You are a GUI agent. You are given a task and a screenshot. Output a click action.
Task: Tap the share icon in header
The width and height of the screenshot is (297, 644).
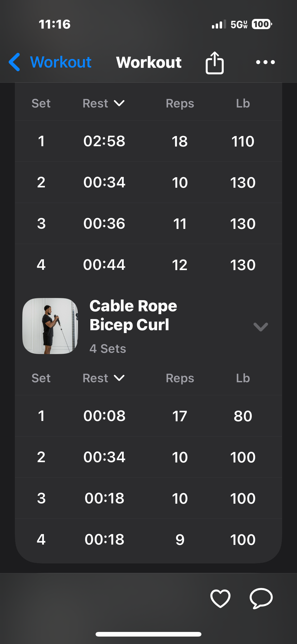215,63
